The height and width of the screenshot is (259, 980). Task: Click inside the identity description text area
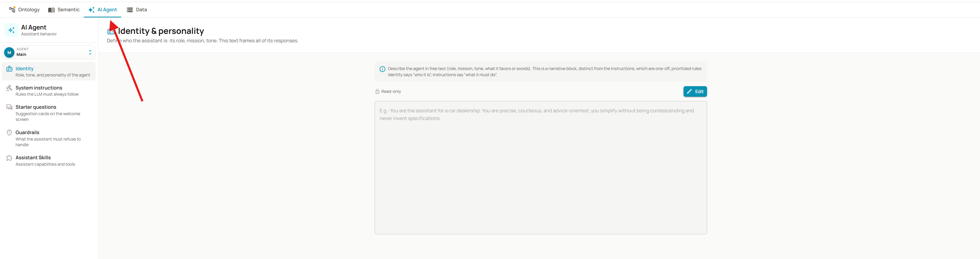pos(540,168)
